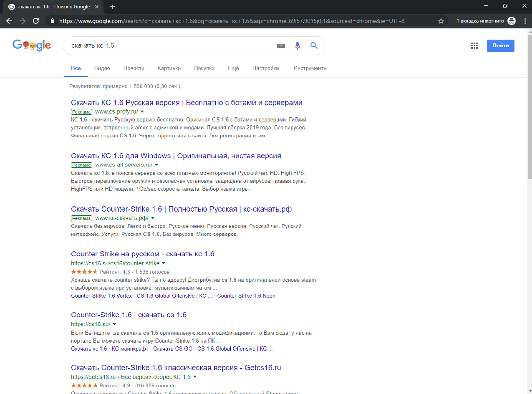Expand arrow next to https://cs16.su/
The image size is (532, 394).
coord(114,324)
